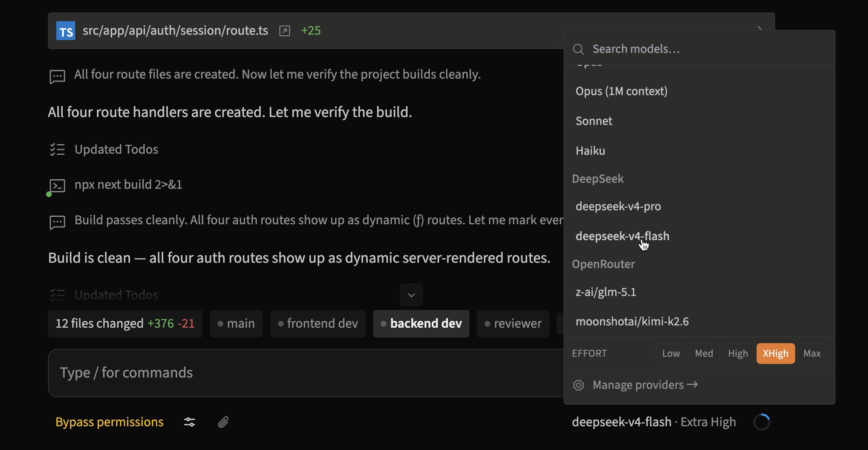
Task: Click the paperclip attach file icon
Action: pyautogui.click(x=224, y=422)
